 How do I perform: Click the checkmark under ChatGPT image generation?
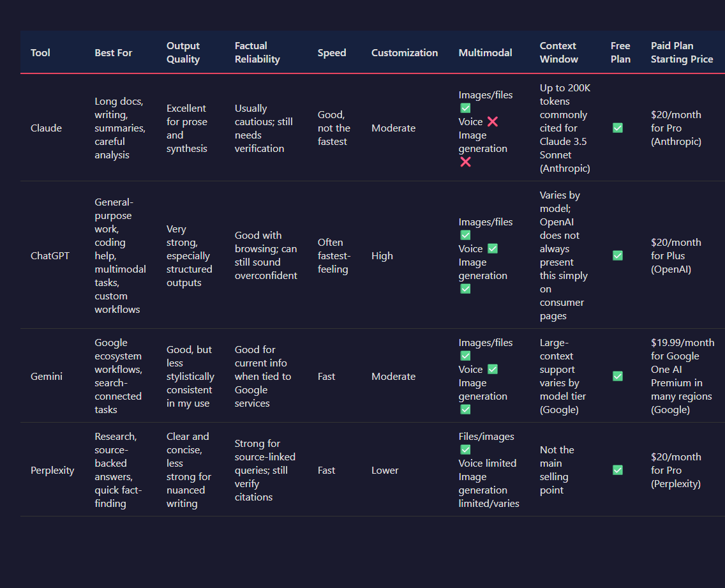coord(465,289)
